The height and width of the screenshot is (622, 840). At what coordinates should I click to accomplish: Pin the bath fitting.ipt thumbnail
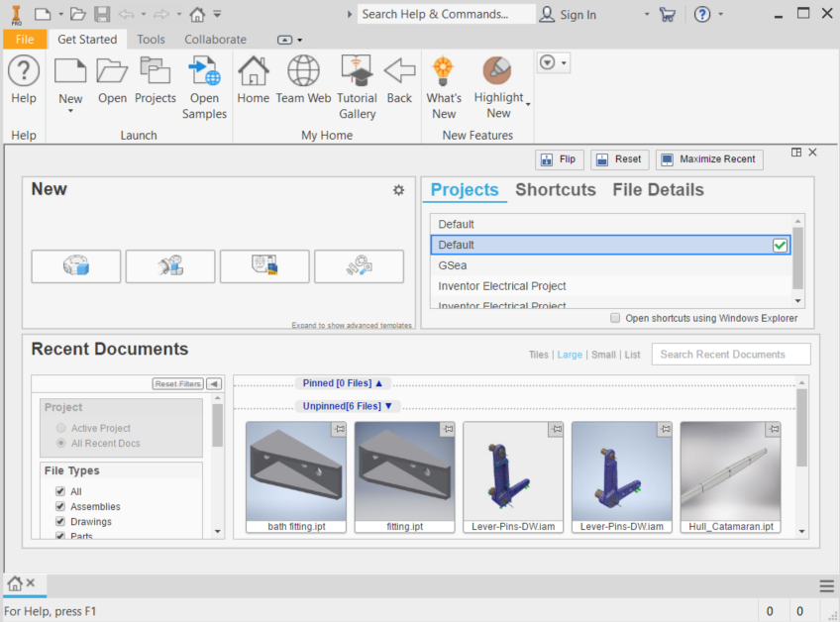tap(340, 429)
